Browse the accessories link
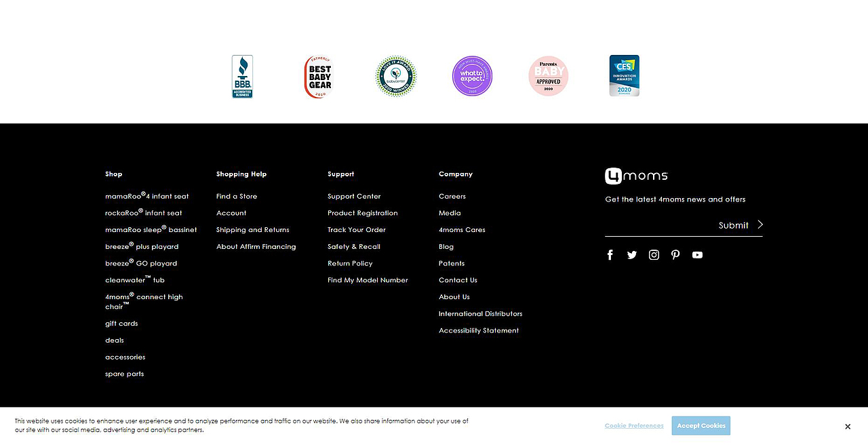868x445 pixels. (125, 357)
